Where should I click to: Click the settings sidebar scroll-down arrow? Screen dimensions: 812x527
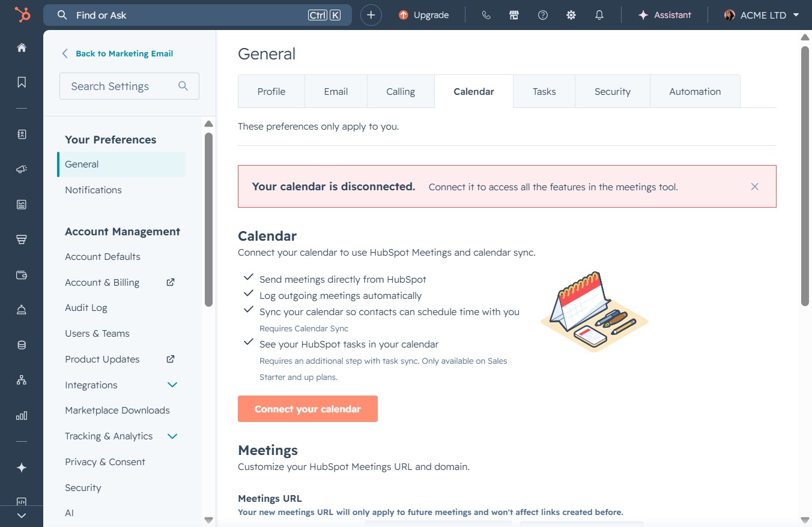(208, 520)
